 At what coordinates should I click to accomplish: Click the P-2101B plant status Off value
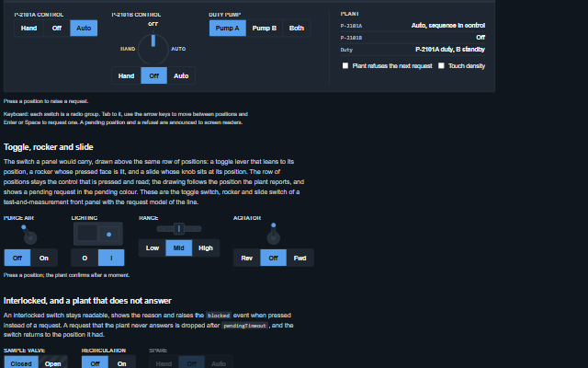(481, 38)
